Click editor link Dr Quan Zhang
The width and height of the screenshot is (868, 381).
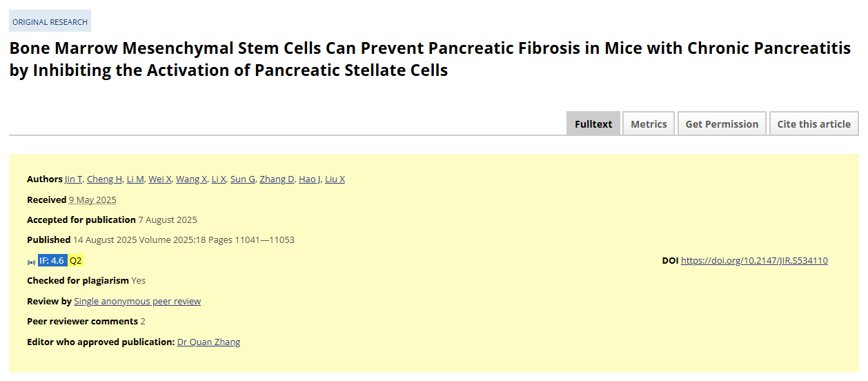pyautogui.click(x=209, y=342)
